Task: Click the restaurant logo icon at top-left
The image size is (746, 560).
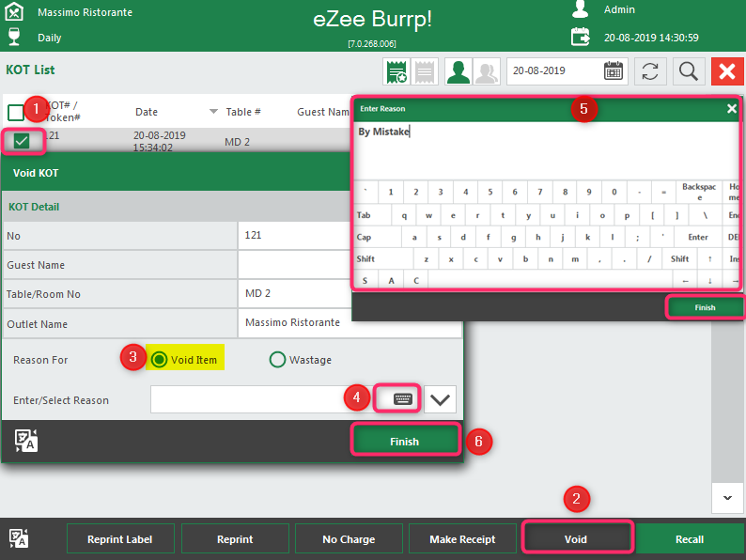Action: pos(14,11)
